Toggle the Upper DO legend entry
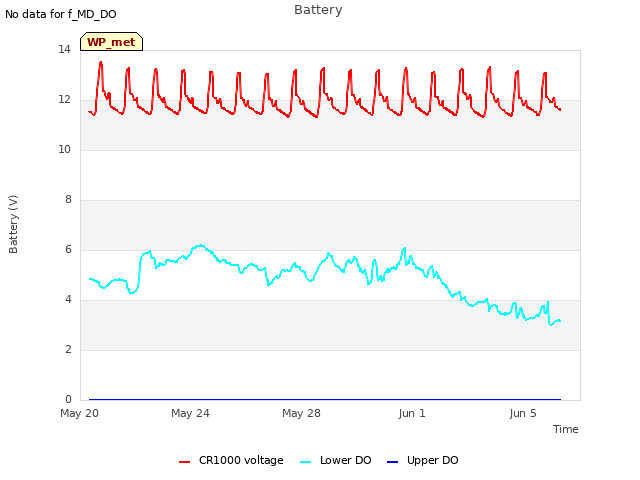Image resolution: width=640 pixels, height=480 pixels. 422,460
